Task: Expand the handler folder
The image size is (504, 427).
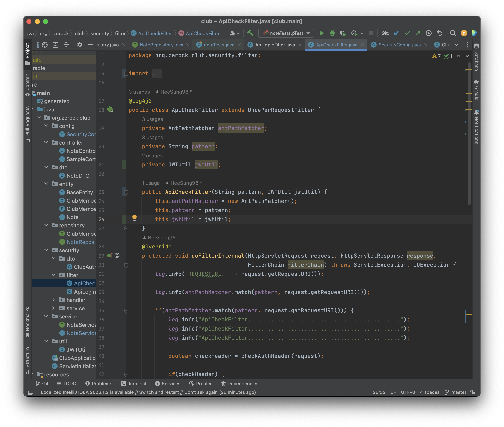Action: point(53,300)
